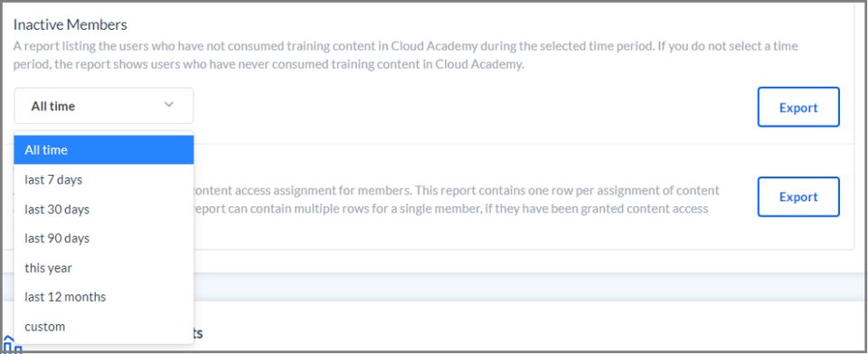
Task: Click the blue building icon at the bottom corner
Action: click(x=12, y=343)
